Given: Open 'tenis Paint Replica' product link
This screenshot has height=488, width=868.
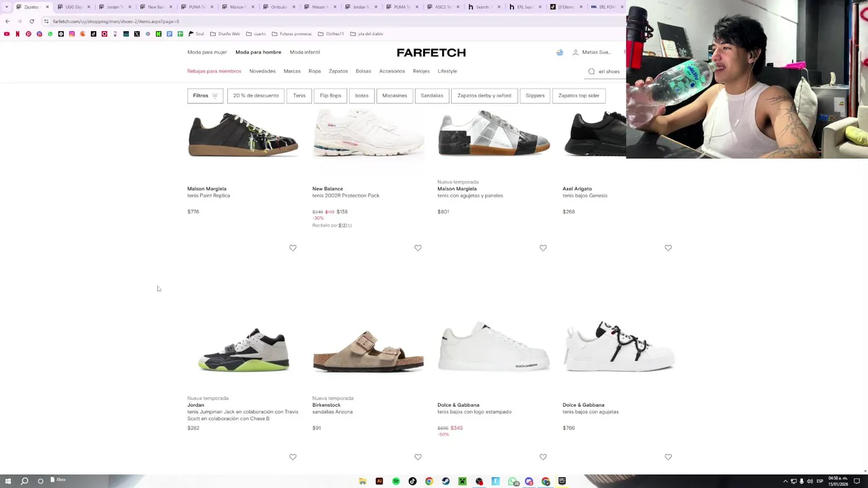Looking at the screenshot, I should pyautogui.click(x=209, y=196).
